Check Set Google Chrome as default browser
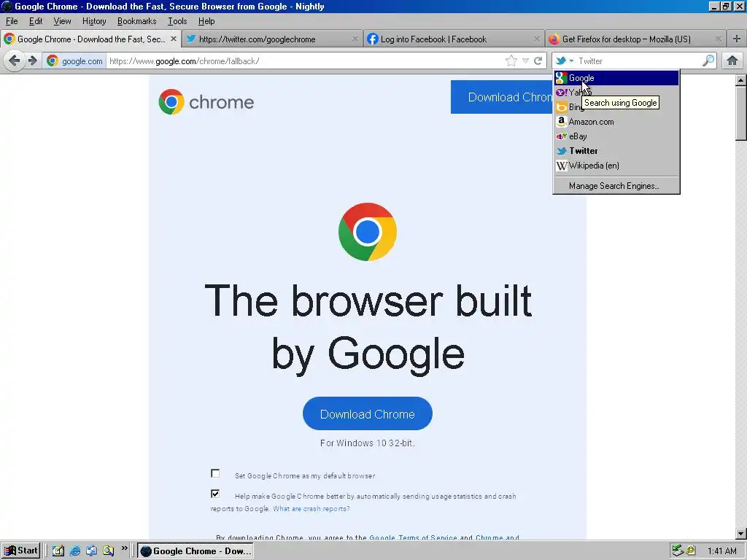The image size is (747, 560). [215, 473]
